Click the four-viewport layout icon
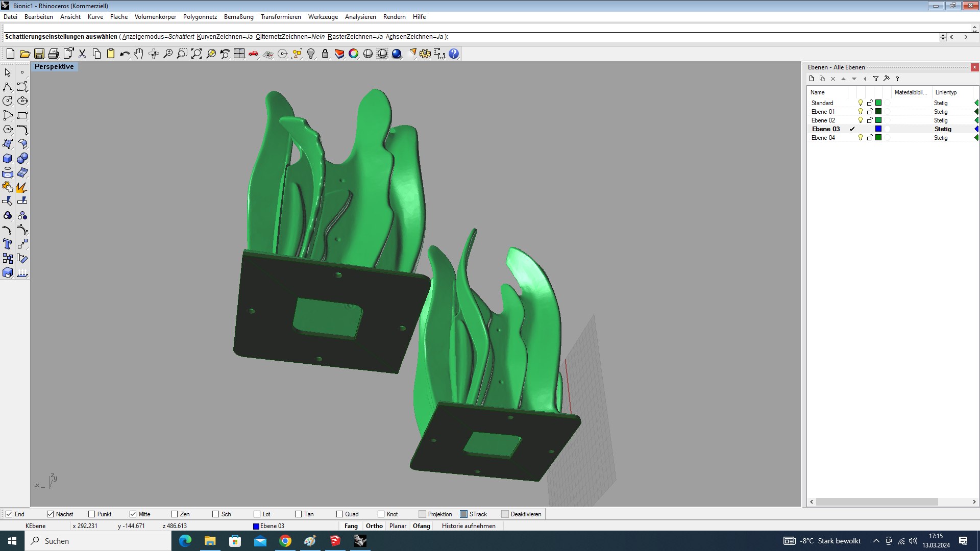 [x=239, y=54]
